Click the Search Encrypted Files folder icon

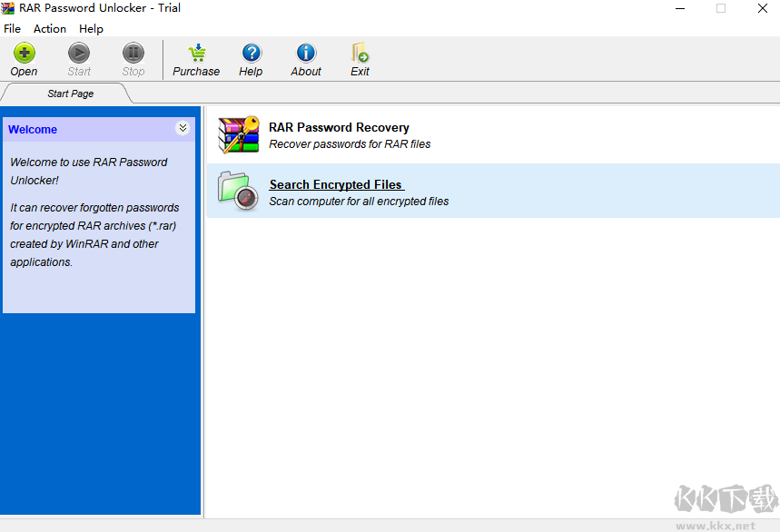tap(237, 191)
